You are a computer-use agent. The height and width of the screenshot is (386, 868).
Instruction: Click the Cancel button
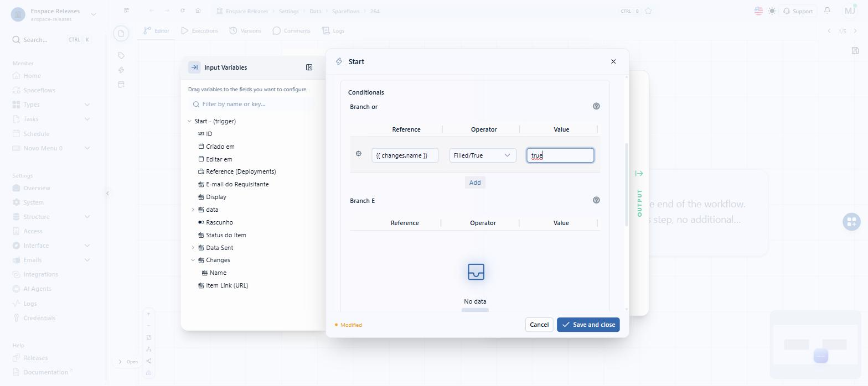pos(539,325)
